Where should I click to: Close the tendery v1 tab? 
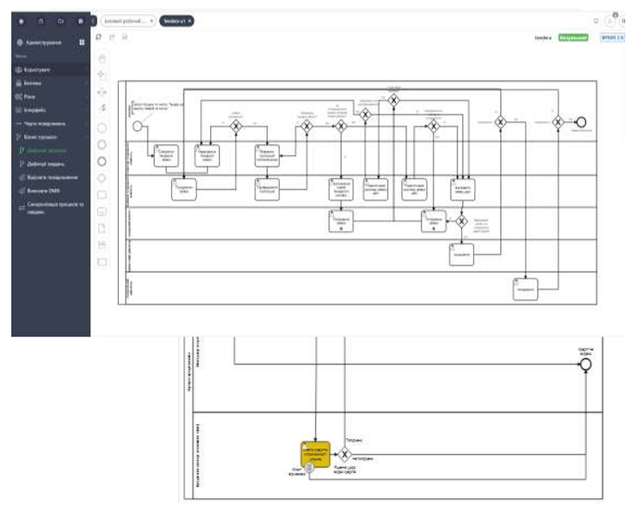pyautogui.click(x=189, y=21)
